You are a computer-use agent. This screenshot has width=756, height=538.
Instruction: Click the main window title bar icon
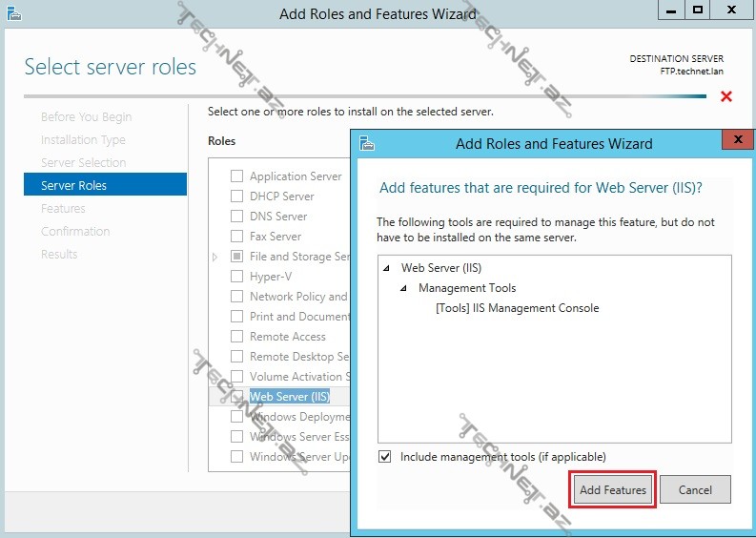click(13, 12)
